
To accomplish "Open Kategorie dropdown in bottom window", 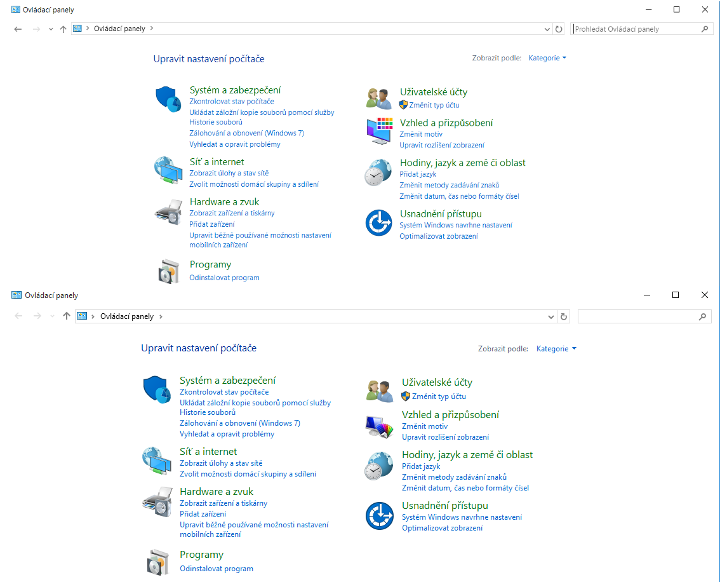I will [556, 349].
